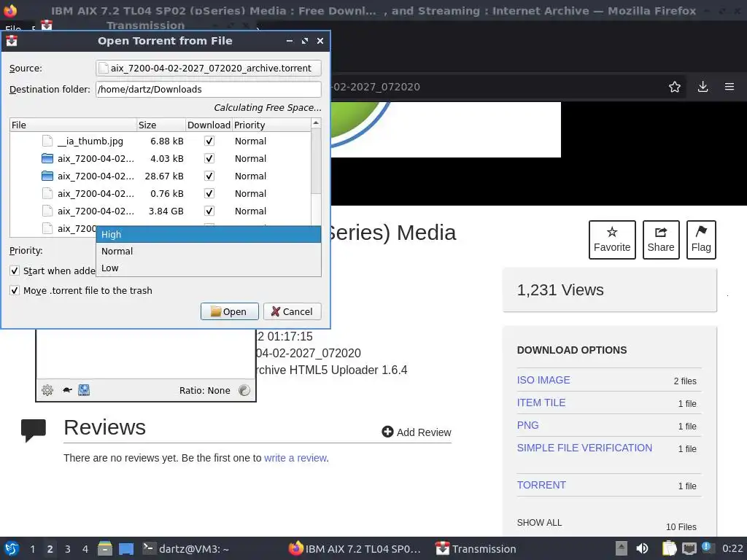
Task: Click the file list vertical scrollbar
Action: pyautogui.click(x=316, y=162)
